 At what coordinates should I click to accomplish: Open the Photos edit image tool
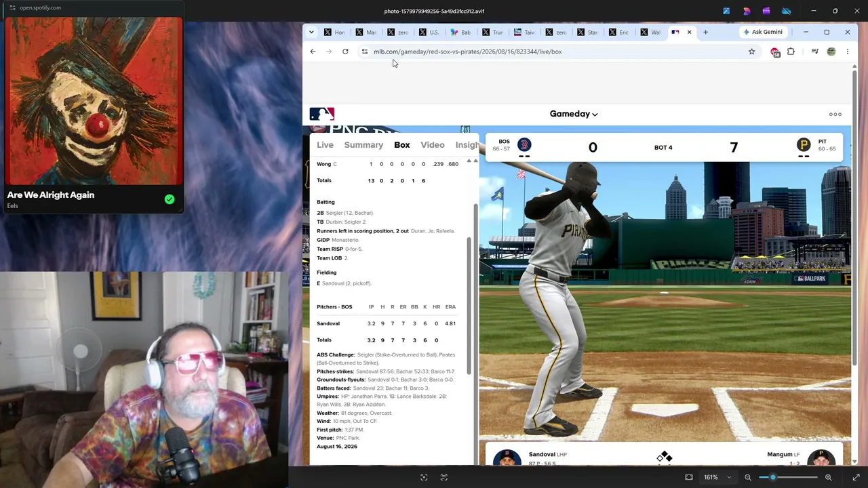[x=726, y=11]
